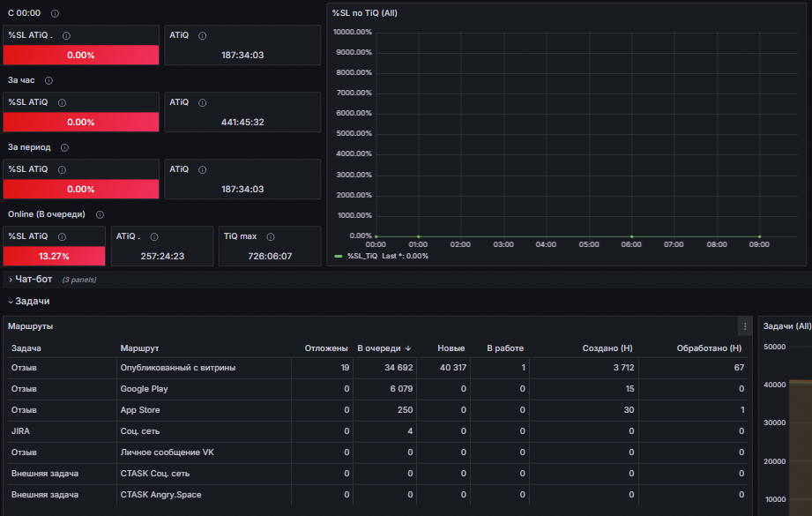This screenshot has width=812, height=516.
Task: Open info icon next to С 00:00 heading
Action: (x=55, y=13)
